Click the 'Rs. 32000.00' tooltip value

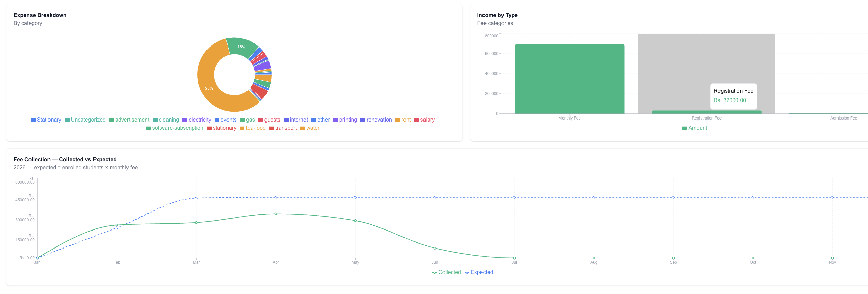click(x=730, y=100)
